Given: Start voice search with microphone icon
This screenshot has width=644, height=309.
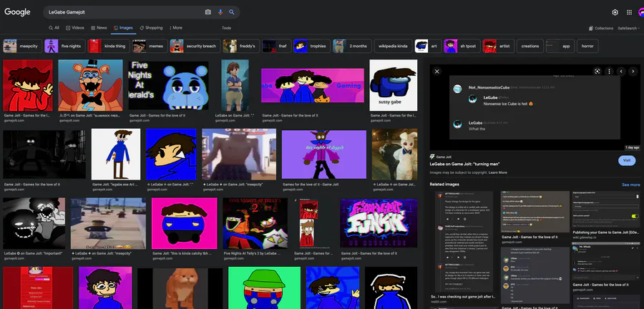Looking at the screenshot, I should [220, 12].
